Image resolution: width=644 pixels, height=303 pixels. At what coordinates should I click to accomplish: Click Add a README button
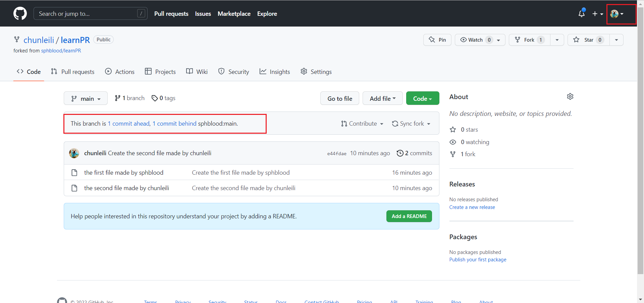point(409,216)
